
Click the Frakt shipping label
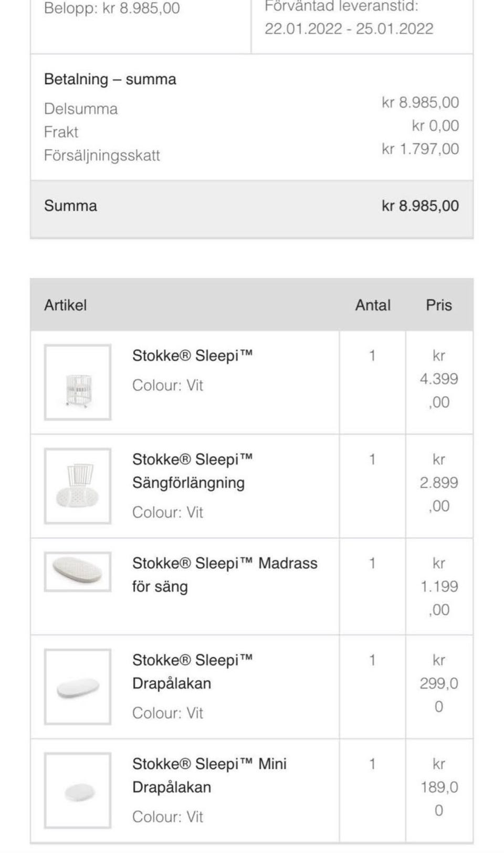(x=61, y=132)
